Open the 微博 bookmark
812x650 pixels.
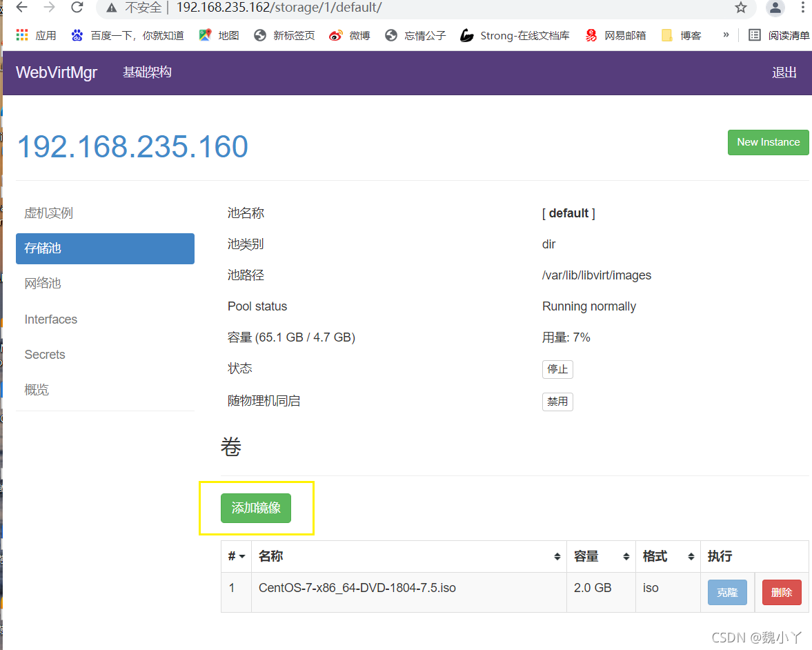[x=350, y=35]
